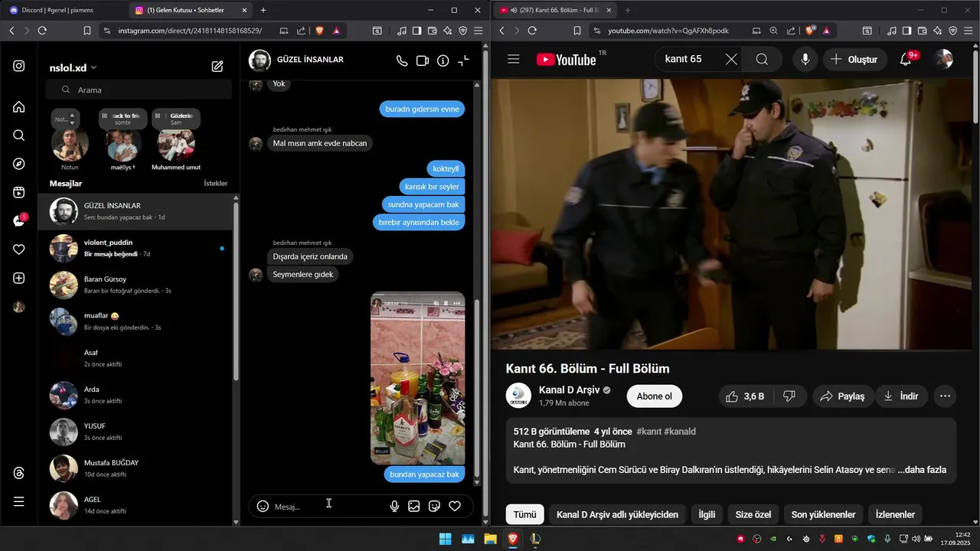Record voice clip with microphone icon
This screenshot has width=980, height=551.
[x=394, y=506]
